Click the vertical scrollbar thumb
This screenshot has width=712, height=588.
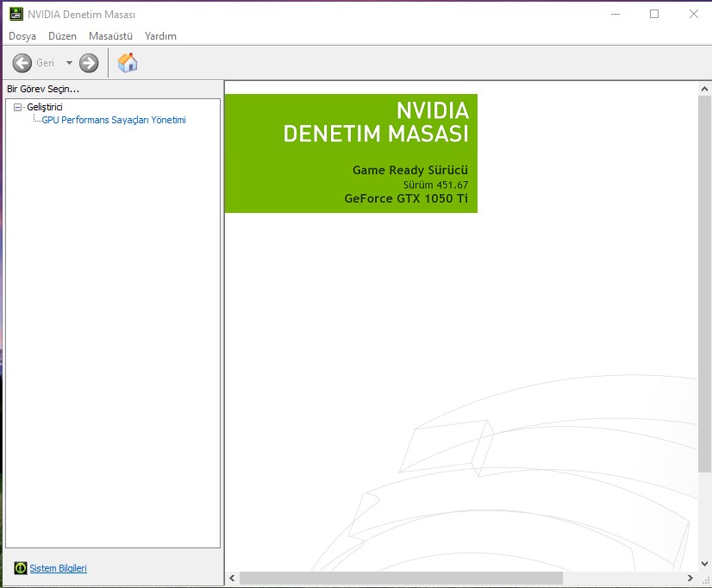pos(704,284)
